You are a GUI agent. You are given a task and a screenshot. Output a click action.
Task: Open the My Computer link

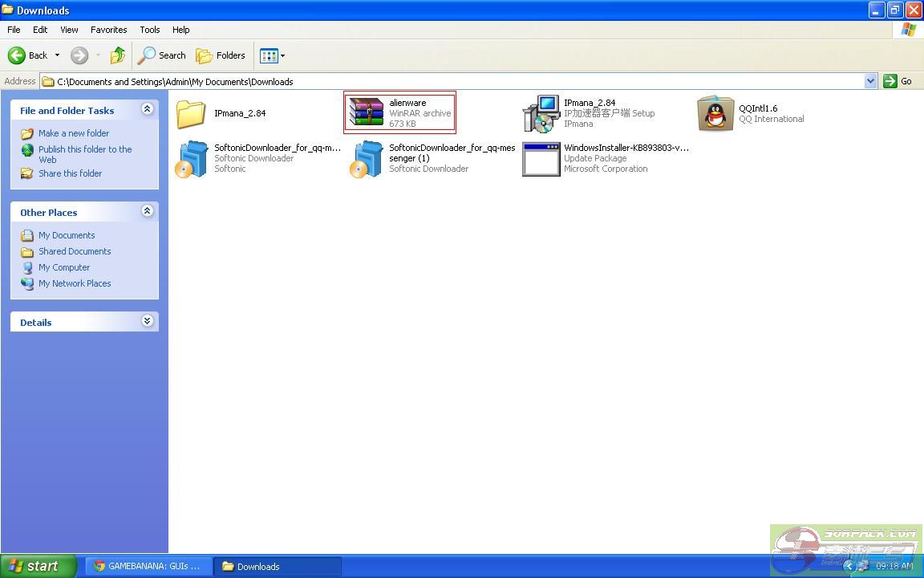[64, 267]
